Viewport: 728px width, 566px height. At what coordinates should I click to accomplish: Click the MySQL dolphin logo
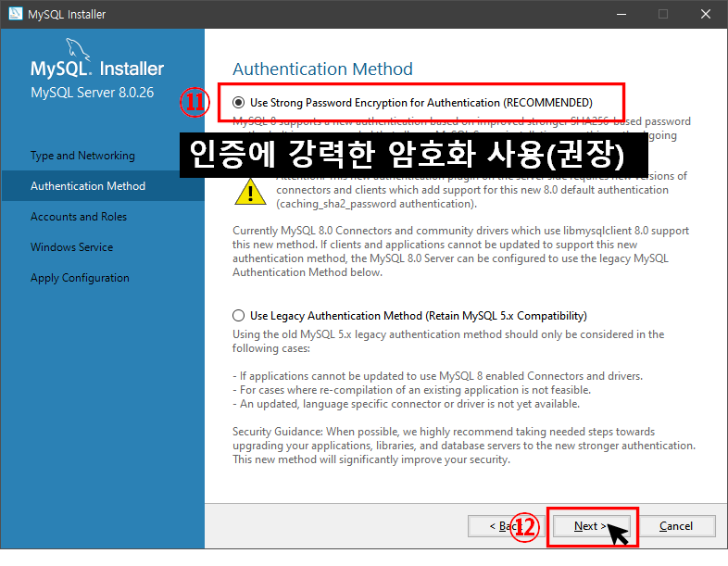(x=77, y=49)
